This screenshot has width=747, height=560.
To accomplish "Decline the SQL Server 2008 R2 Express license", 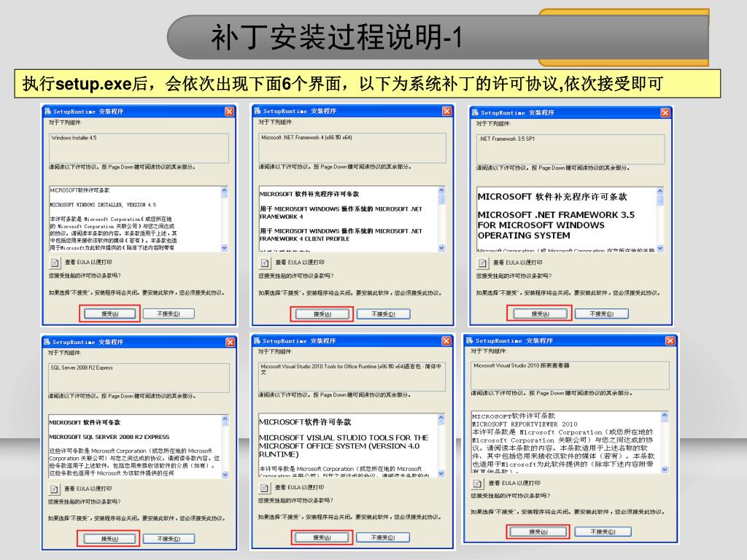I will (x=169, y=539).
